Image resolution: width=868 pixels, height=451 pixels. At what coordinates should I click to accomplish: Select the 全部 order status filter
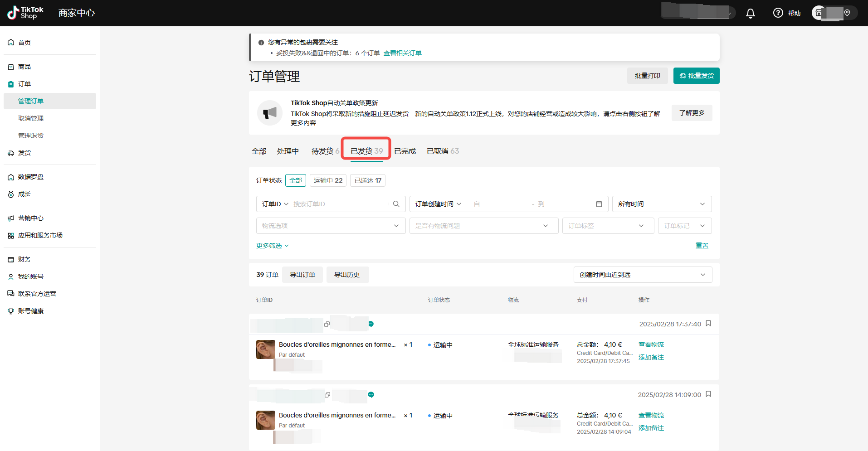point(296,180)
